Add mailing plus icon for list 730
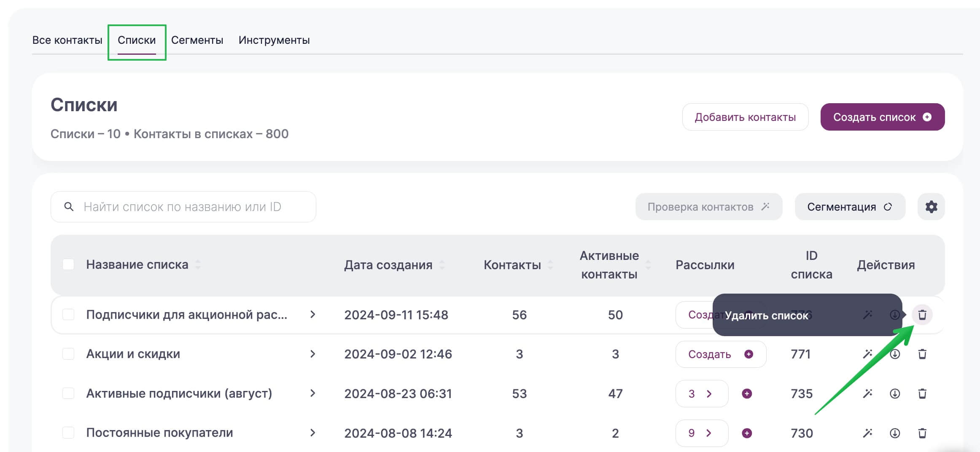 click(x=747, y=433)
